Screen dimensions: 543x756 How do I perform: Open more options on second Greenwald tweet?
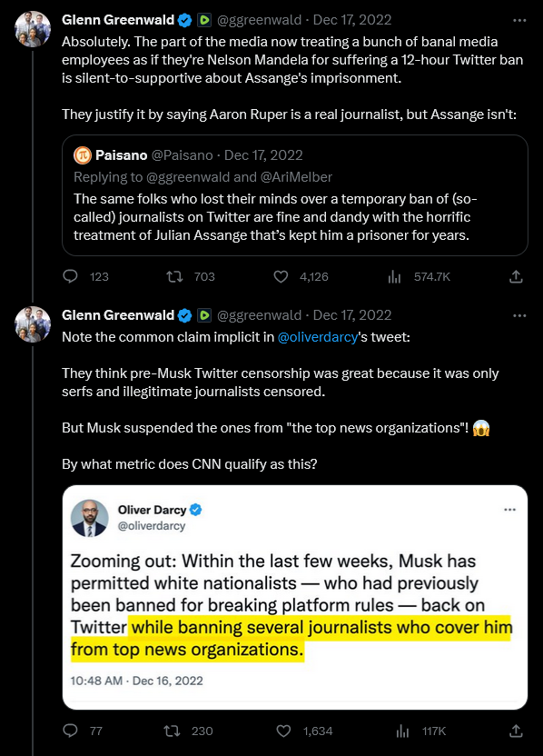click(x=519, y=316)
